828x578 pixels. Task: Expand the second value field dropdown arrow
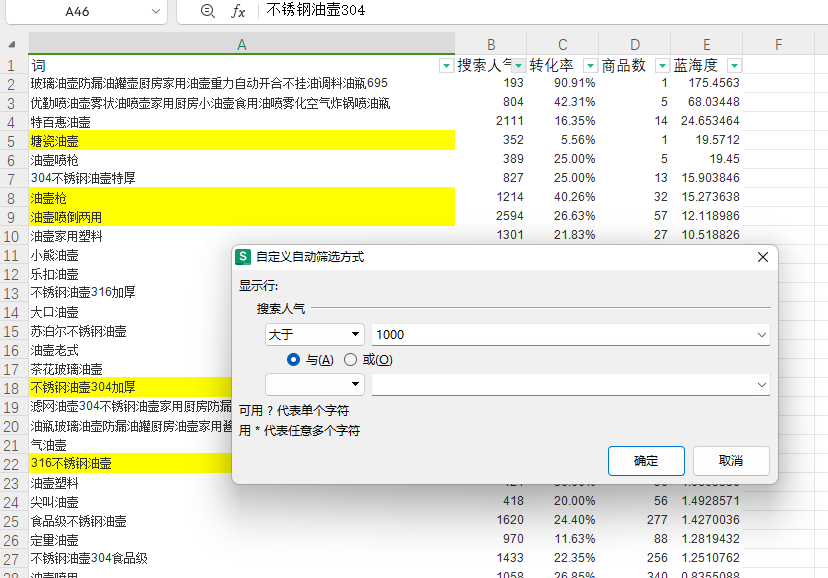(x=761, y=384)
